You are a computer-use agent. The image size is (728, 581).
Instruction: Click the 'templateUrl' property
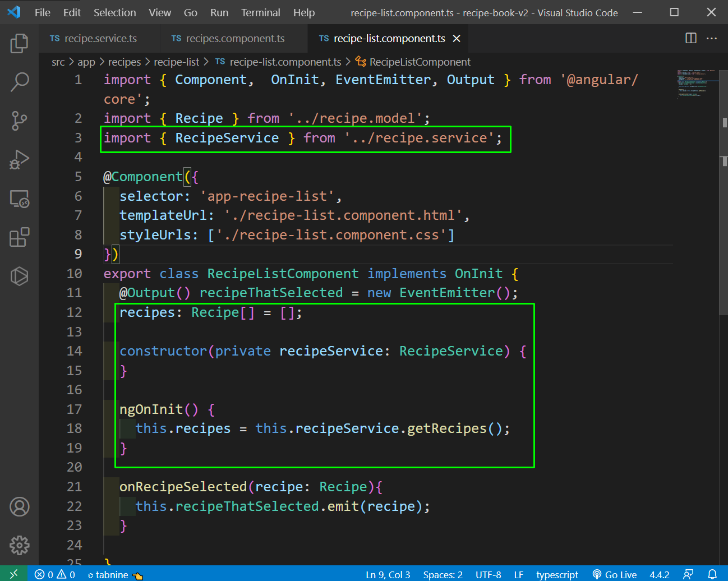click(x=163, y=215)
